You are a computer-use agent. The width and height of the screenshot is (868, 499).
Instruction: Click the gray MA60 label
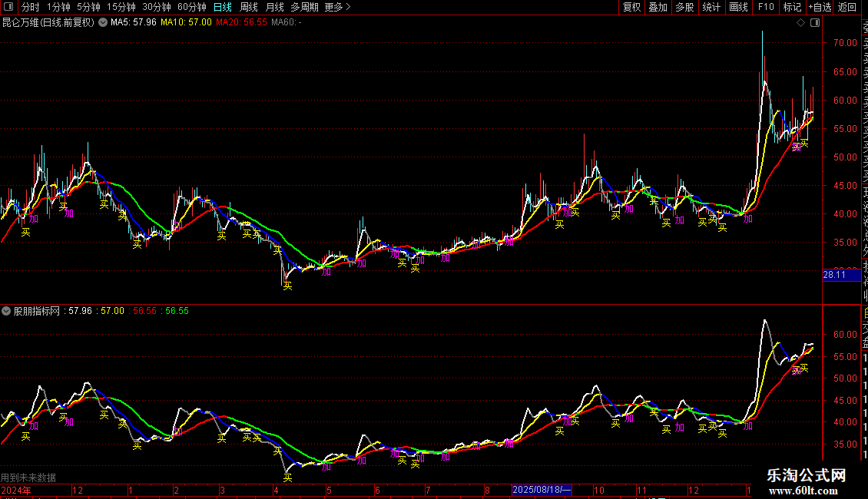[287, 23]
